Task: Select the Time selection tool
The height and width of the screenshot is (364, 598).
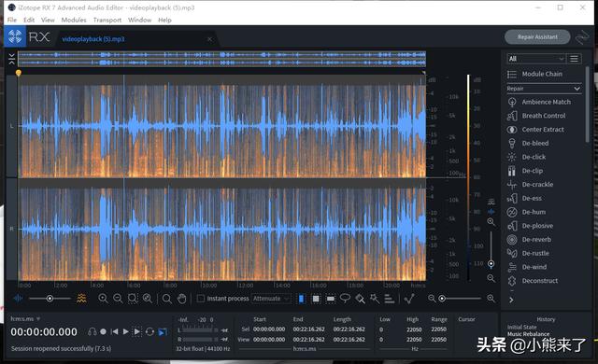Action: click(x=301, y=299)
